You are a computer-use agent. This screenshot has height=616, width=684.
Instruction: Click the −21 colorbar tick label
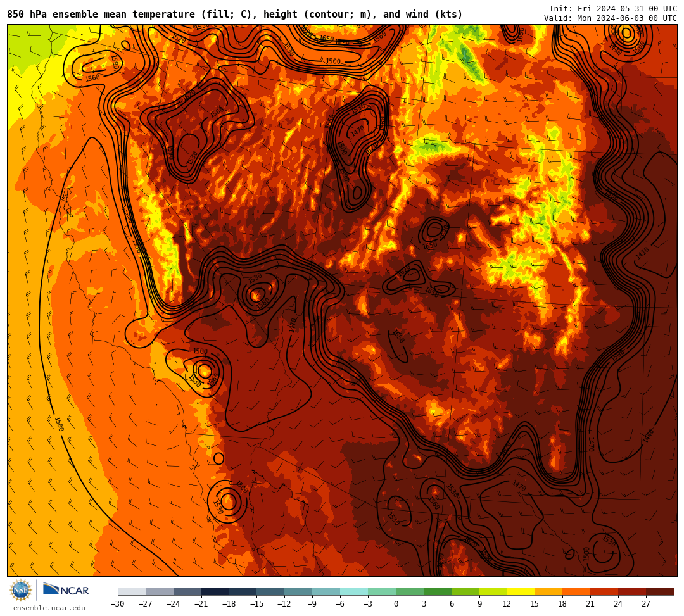click(201, 604)
